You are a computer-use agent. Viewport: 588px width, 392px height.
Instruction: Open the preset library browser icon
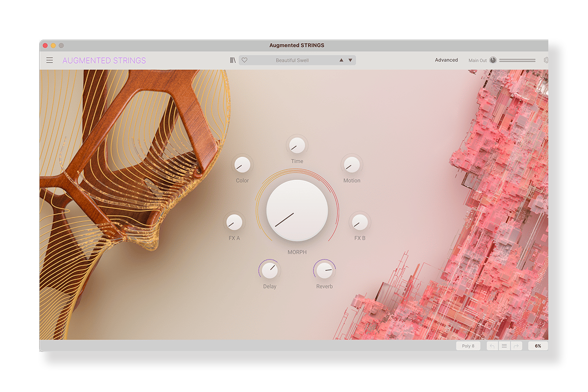point(233,60)
